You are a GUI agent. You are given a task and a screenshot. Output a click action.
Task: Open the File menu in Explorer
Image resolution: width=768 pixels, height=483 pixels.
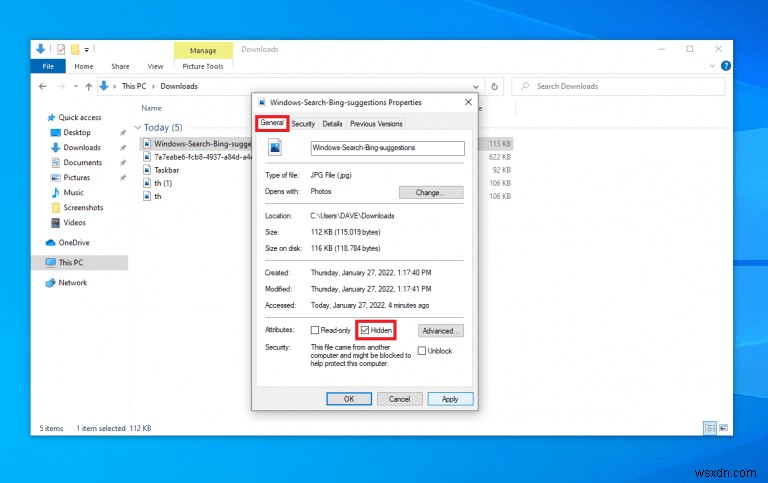[x=48, y=66]
